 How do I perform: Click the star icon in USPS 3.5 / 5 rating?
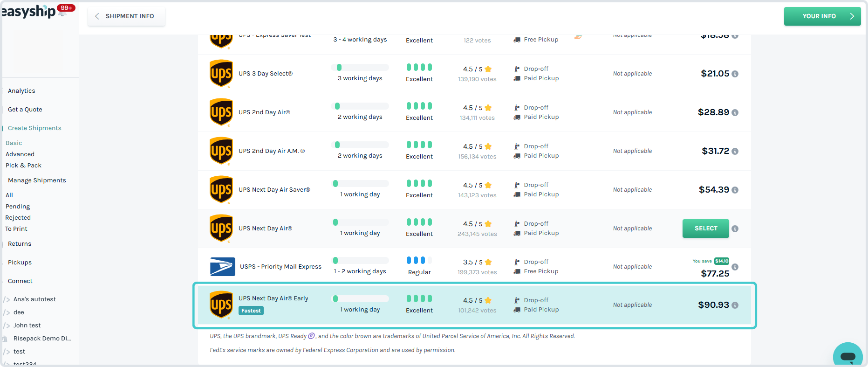pos(488,262)
